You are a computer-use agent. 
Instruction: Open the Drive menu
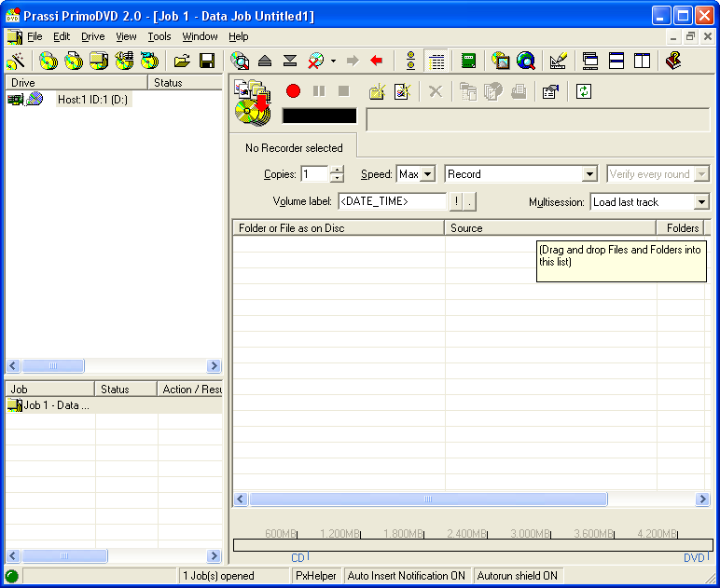[92, 36]
